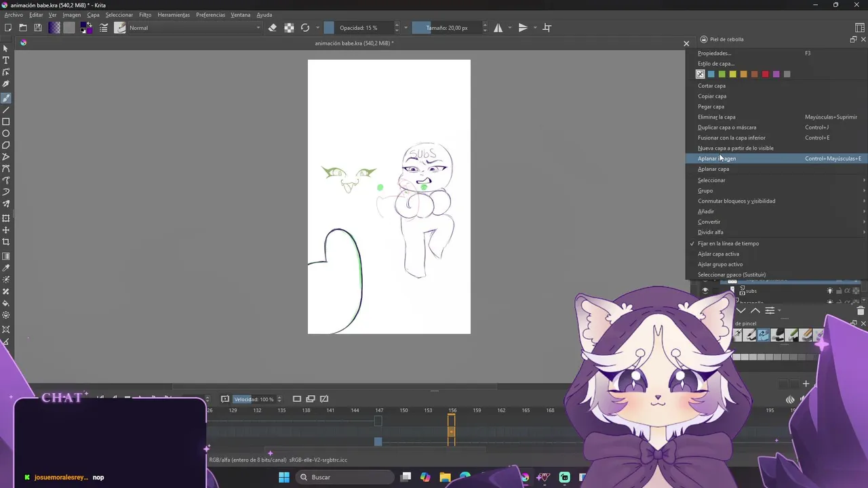Click the highlighted keyframe at frame 156
The height and width of the screenshot is (488, 868).
451,431
